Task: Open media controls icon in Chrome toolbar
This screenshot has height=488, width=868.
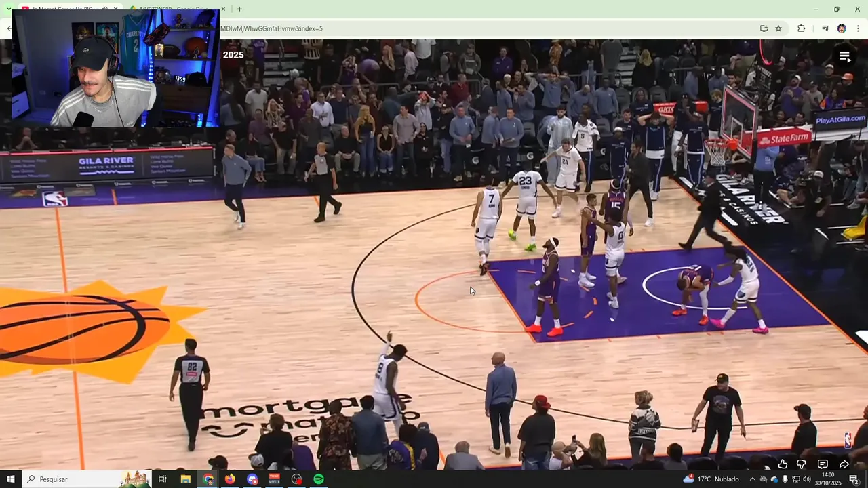Action: [x=825, y=28]
